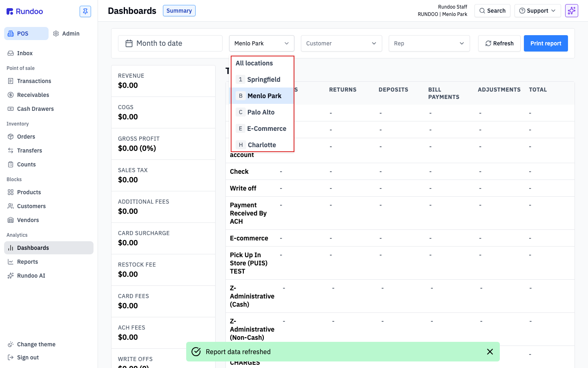Click the DEPOSITS column header
This screenshot has height=368, width=588.
click(393, 90)
